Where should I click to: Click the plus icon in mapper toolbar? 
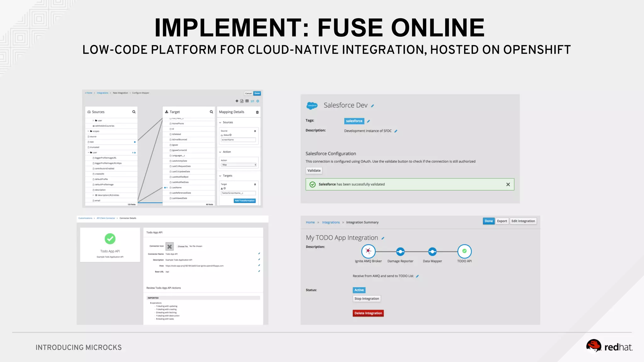point(237,101)
